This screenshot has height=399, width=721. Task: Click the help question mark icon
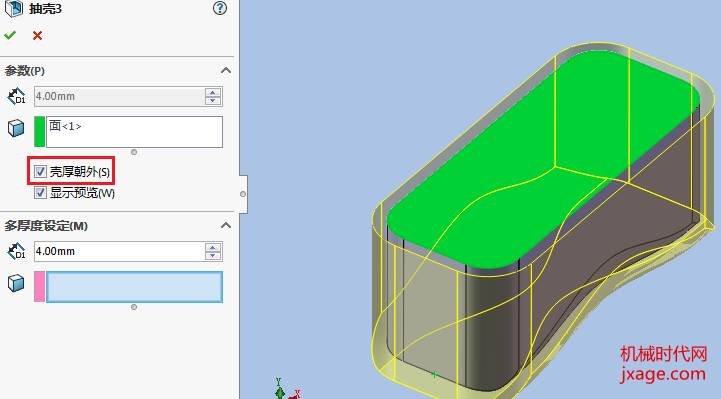coord(220,8)
